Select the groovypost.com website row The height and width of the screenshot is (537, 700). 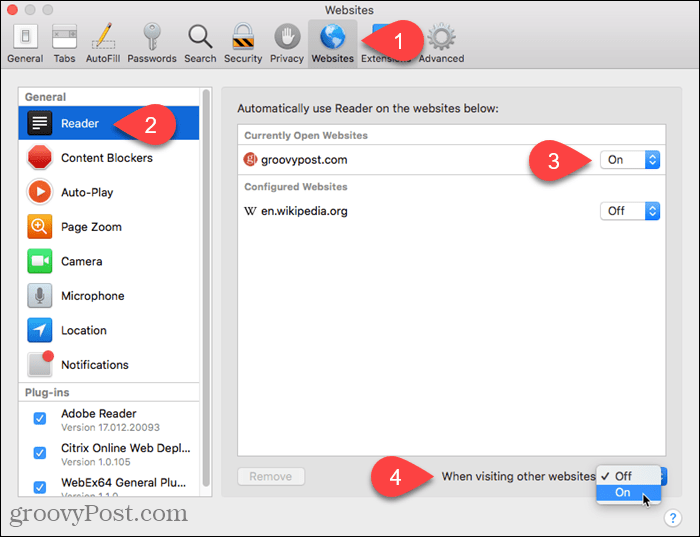pos(451,160)
